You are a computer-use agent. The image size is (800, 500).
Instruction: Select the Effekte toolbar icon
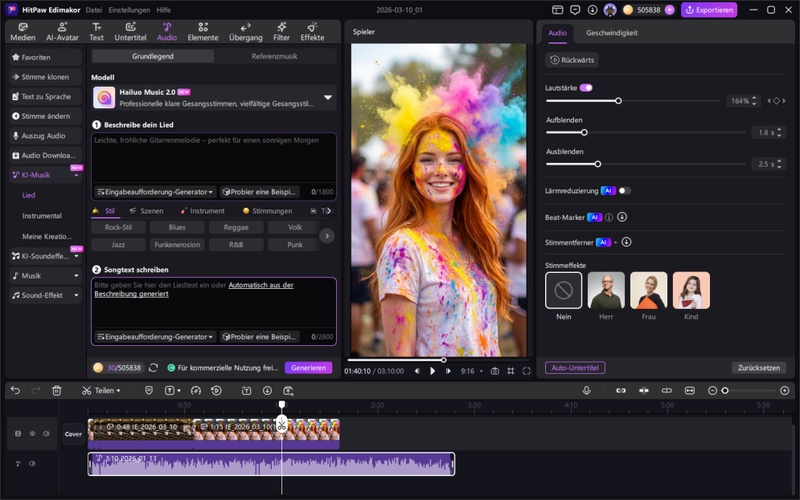click(x=312, y=32)
